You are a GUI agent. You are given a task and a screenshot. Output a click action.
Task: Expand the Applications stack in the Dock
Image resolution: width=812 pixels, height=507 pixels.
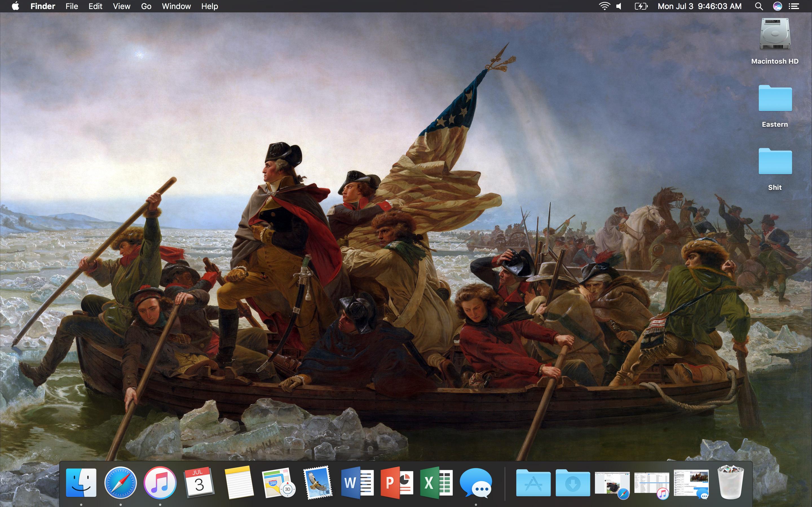click(x=533, y=483)
